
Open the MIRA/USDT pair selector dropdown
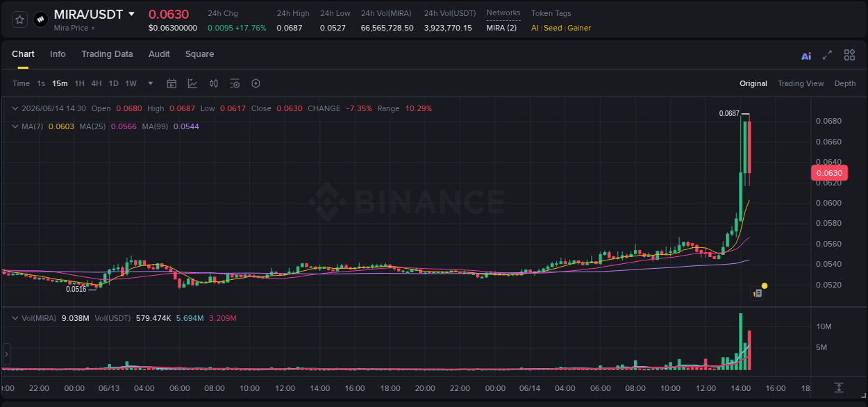(131, 14)
